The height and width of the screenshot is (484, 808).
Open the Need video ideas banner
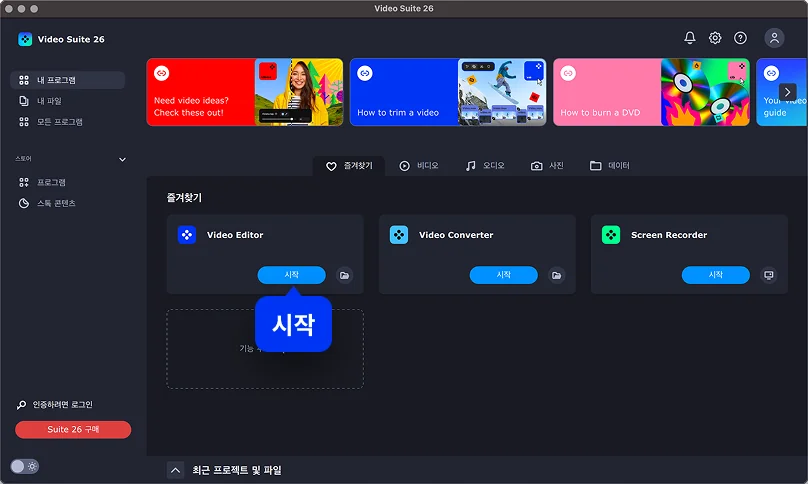click(x=245, y=92)
